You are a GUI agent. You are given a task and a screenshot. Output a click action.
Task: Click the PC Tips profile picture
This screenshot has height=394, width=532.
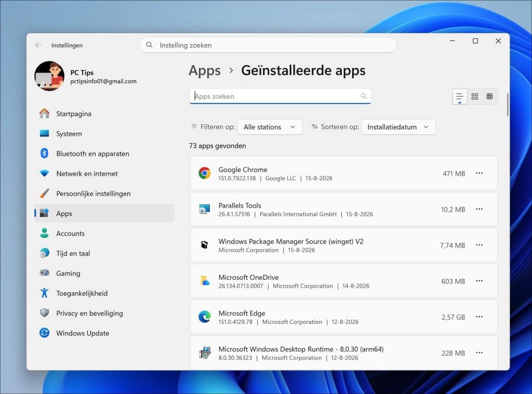49,76
